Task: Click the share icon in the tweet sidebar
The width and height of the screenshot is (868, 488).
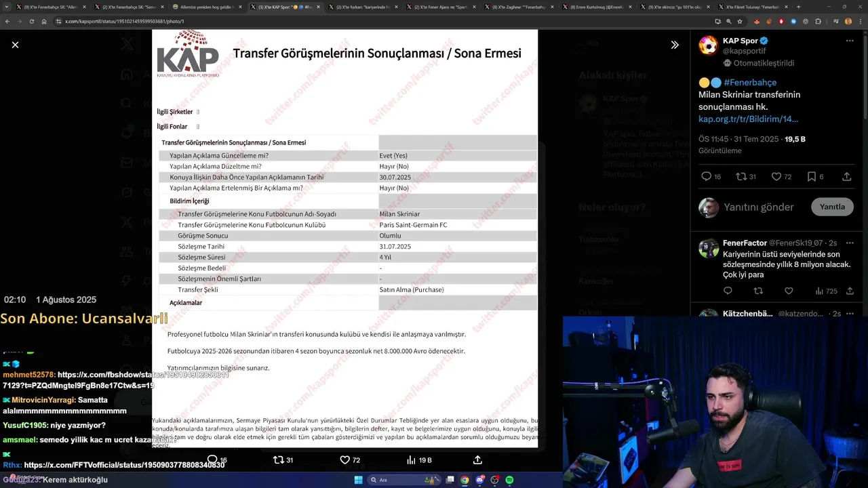Action: [847, 176]
